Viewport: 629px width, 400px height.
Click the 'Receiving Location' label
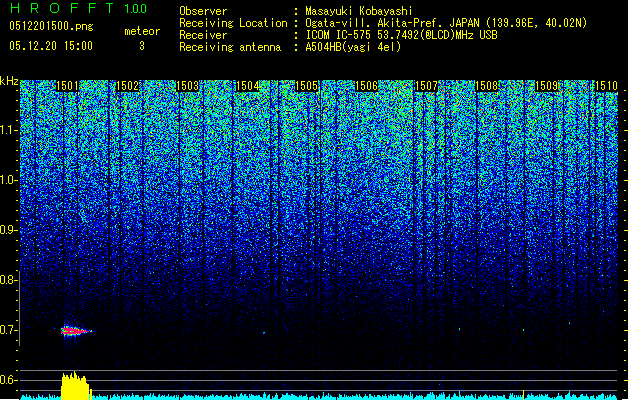233,23
